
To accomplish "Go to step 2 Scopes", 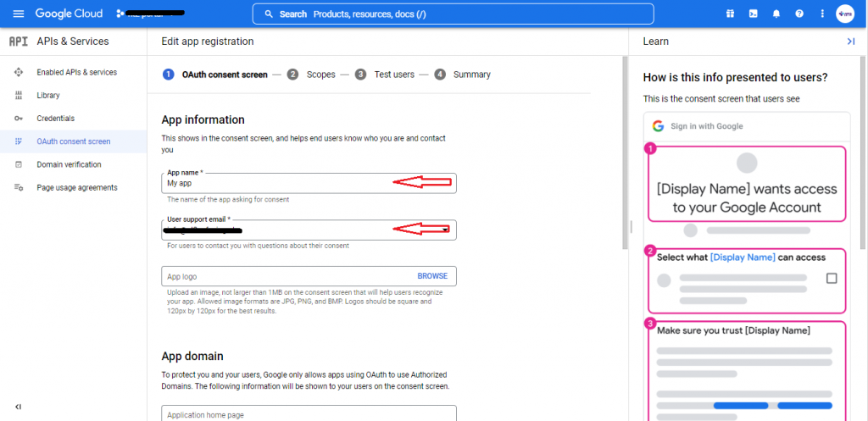I will coord(311,75).
